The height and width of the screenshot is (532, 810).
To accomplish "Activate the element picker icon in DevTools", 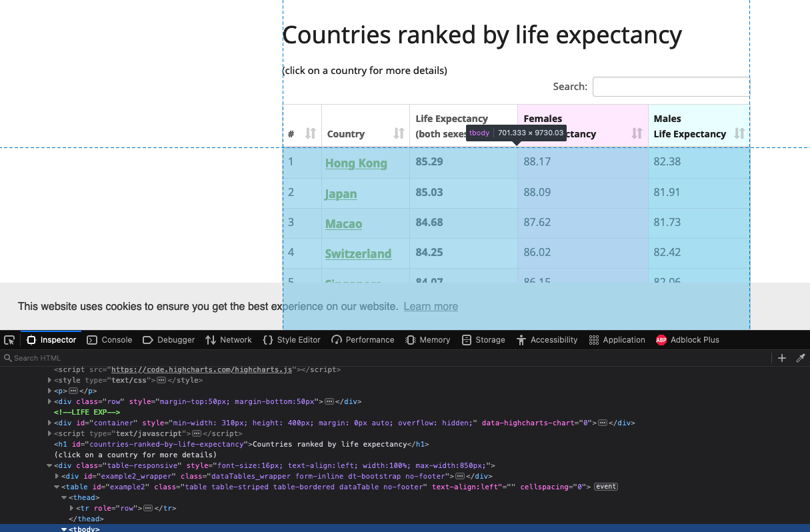I will [x=9, y=340].
